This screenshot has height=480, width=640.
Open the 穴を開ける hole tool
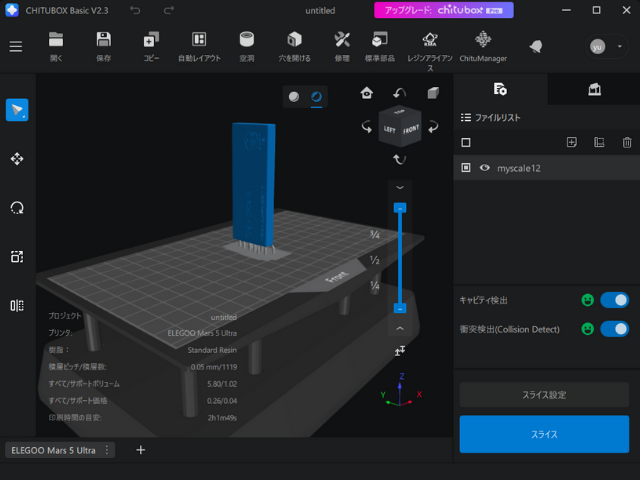pos(294,46)
